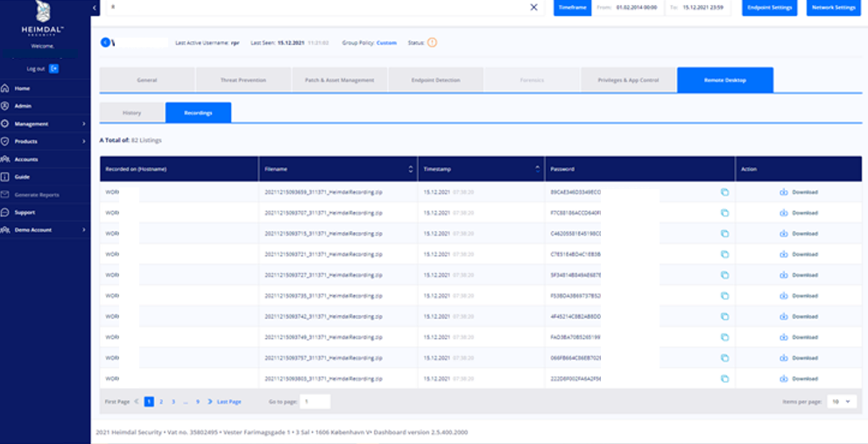Click filename 20211215093742_311371_HeimdalRecording.zip
The image size is (868, 444).
[x=323, y=317]
